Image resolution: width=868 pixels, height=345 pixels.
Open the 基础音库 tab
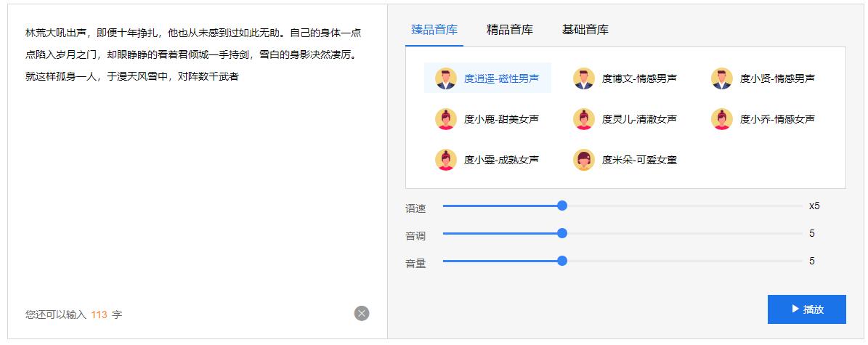[x=585, y=30]
